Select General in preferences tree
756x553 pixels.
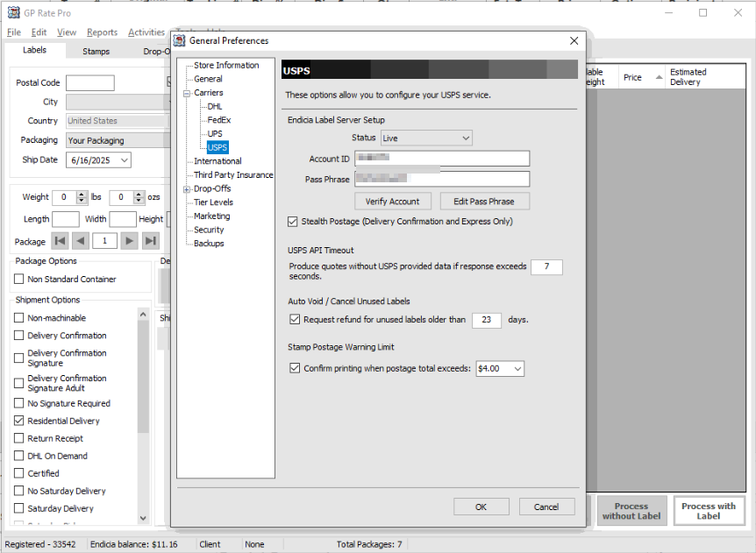[208, 79]
